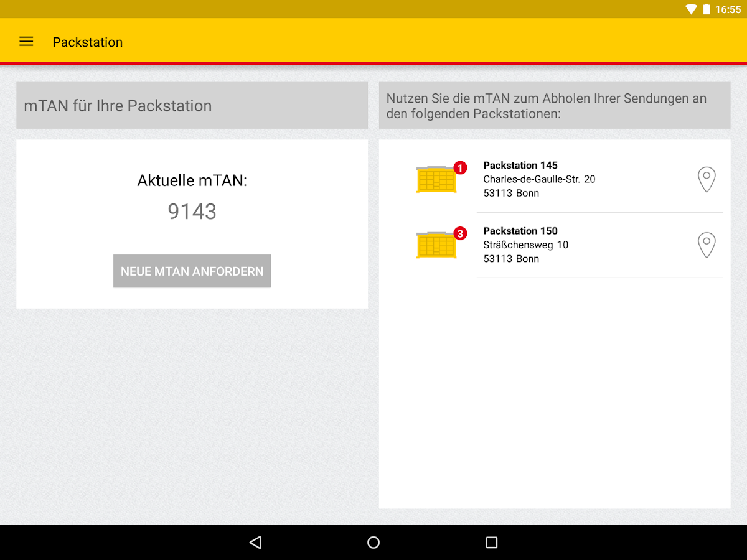Tap the Wi-Fi status icon
747x560 pixels.
(x=691, y=9)
